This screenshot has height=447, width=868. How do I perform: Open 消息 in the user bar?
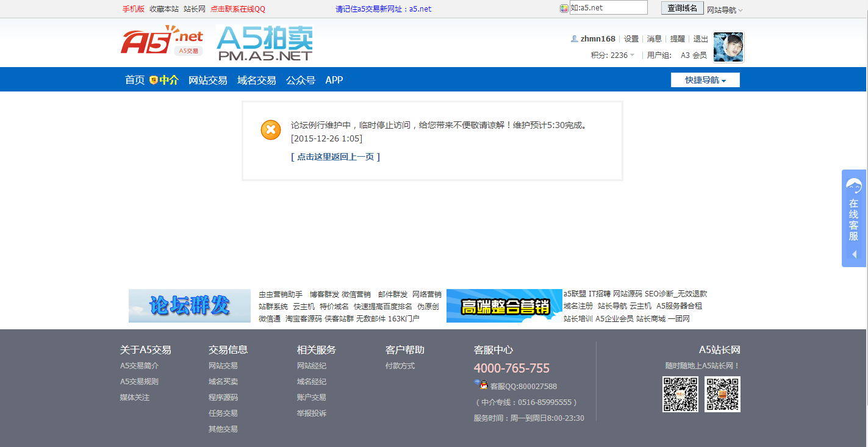(x=655, y=38)
